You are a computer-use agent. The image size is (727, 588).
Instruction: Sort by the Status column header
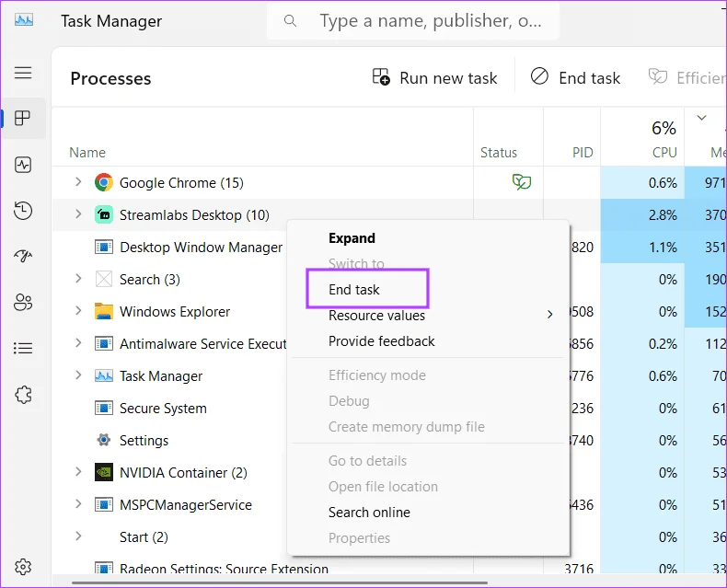pos(499,153)
